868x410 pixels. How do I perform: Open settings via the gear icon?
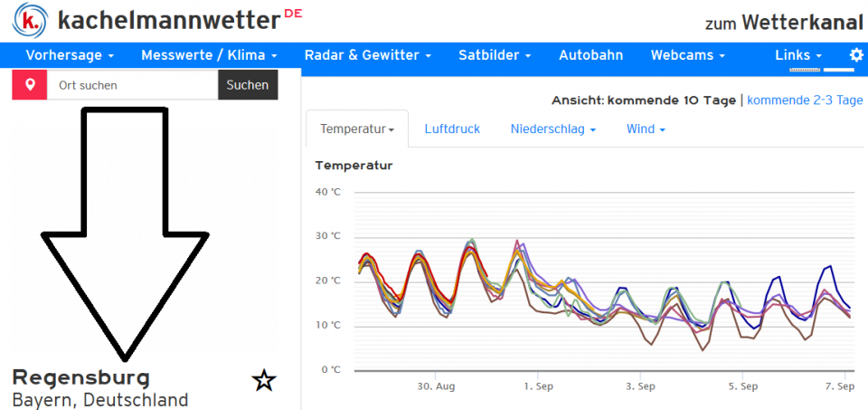coord(855,55)
